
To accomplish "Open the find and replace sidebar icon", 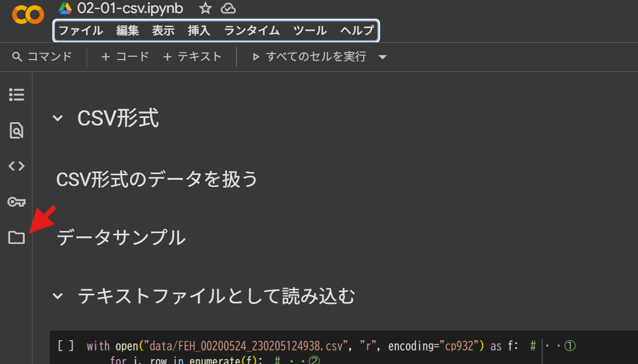I will [17, 130].
